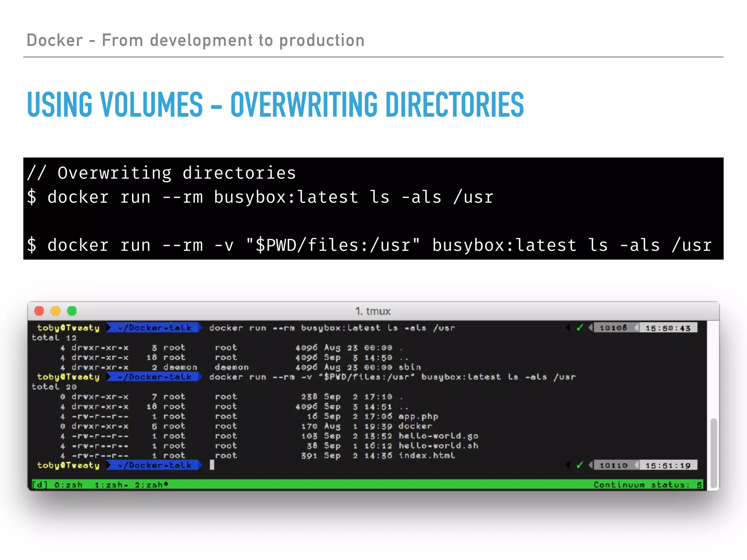747x560 pixels.
Task: Click the green checkmark beside 10108
Action: 580,327
